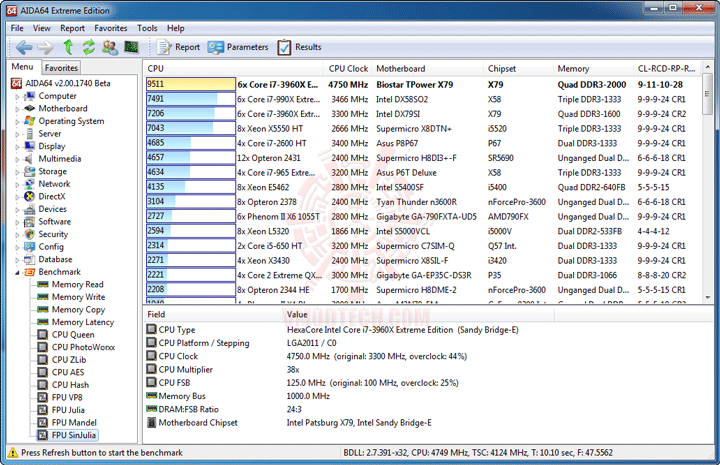The image size is (720, 465).
Task: Open the File menu
Action: pos(17,28)
